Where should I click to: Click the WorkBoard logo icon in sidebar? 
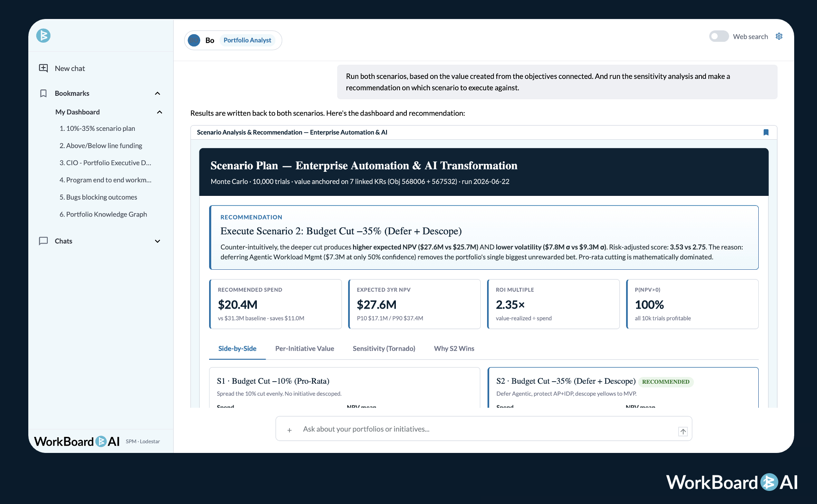click(43, 35)
